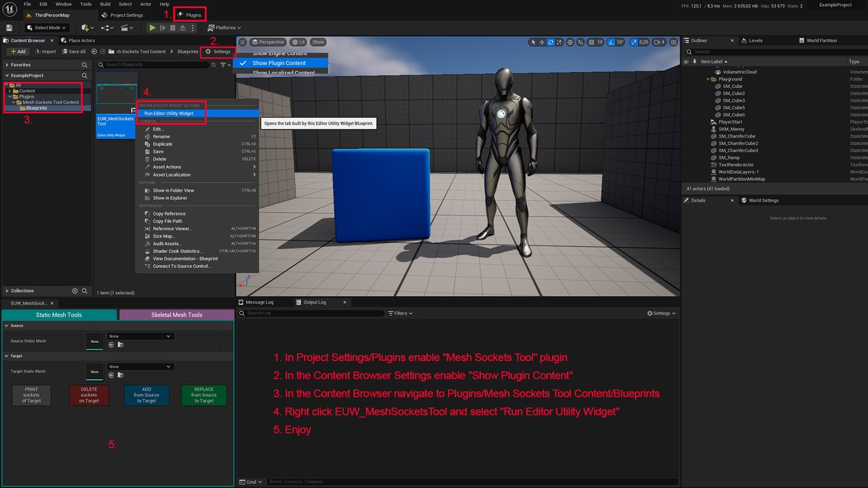The height and width of the screenshot is (488, 868).
Task: Click the Eject button in the play toolbar
Action: point(184,28)
